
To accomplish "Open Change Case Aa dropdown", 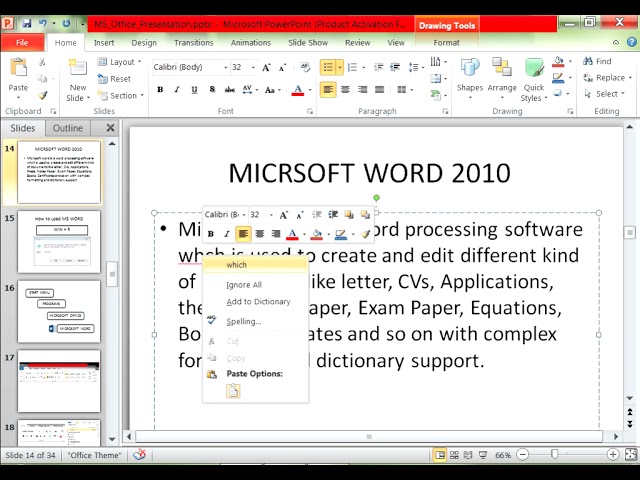I will pos(272,89).
